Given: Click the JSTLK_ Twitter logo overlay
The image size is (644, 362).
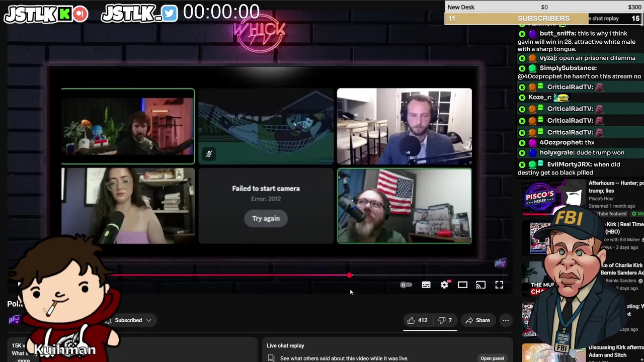Looking at the screenshot, I should (139, 14).
